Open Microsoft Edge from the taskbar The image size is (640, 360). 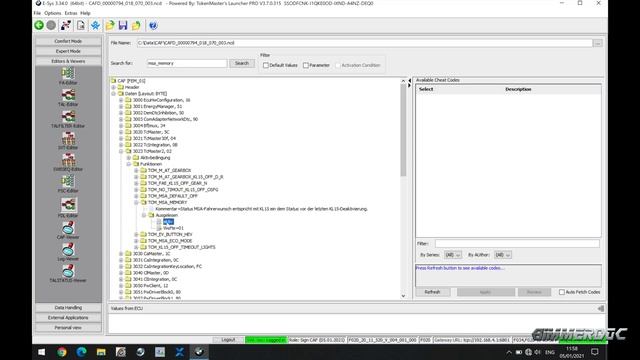coord(81,352)
